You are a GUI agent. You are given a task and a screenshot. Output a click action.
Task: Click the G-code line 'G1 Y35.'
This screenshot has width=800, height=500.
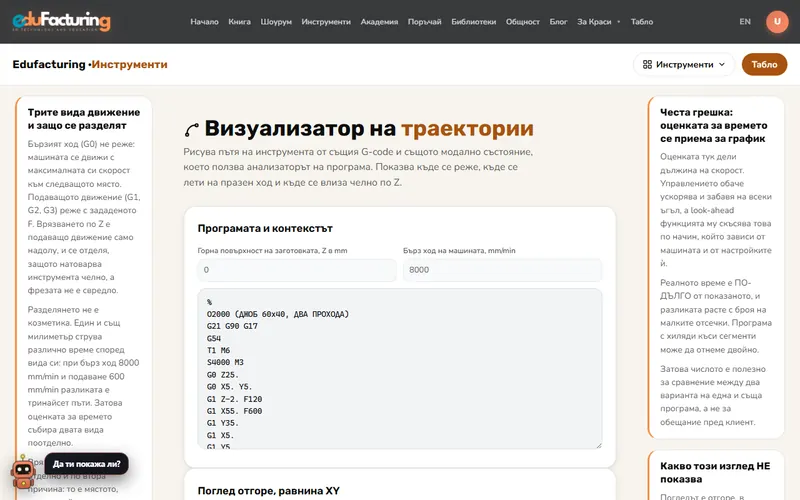pyautogui.click(x=222, y=423)
